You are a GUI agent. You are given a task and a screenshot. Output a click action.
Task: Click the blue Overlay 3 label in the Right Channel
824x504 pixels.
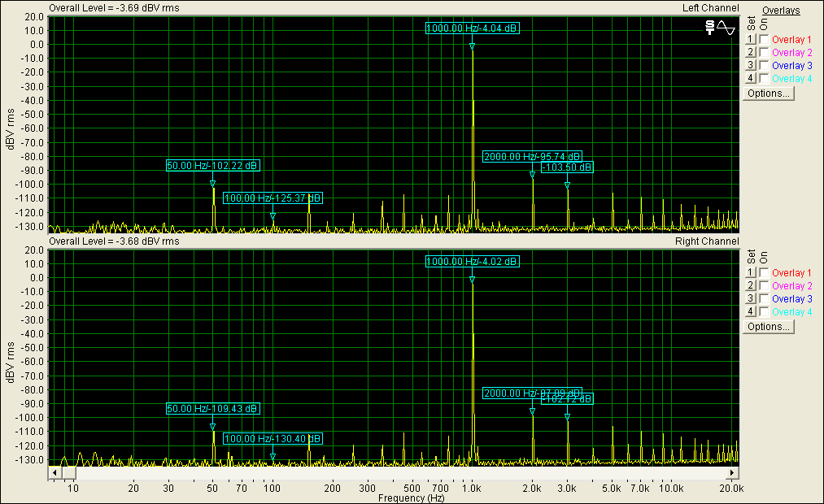791,299
